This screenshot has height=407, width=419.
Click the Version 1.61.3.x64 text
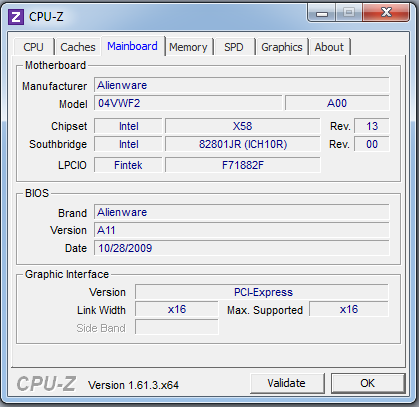click(x=133, y=385)
